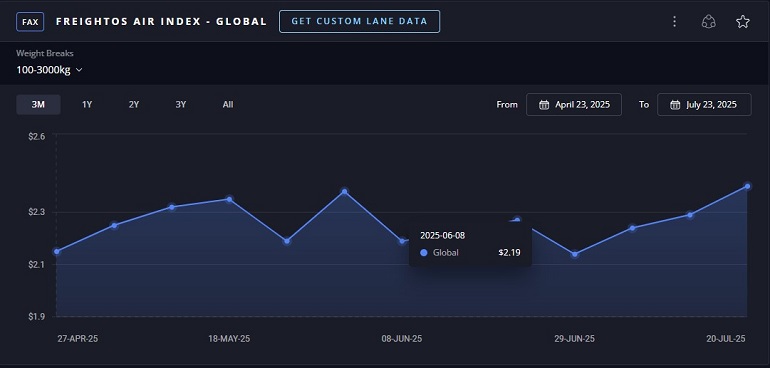The image size is (770, 368).
Task: Open the three-dot more options menu
Action: (674, 22)
